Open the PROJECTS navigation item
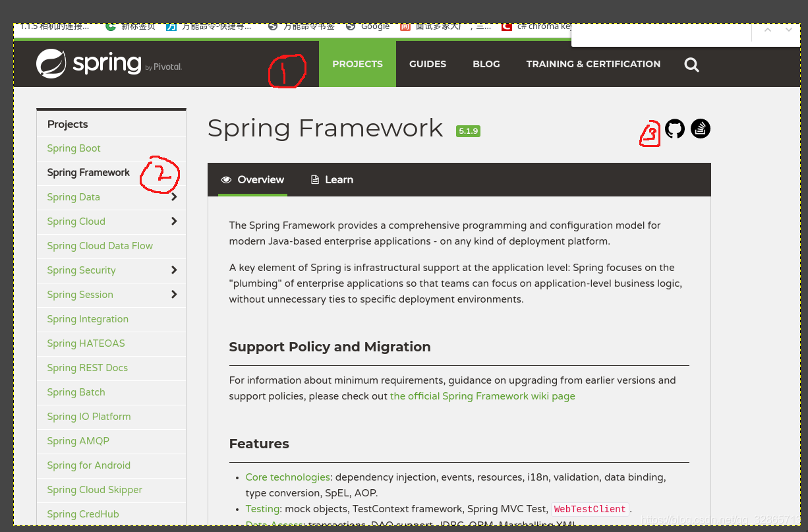 357,64
